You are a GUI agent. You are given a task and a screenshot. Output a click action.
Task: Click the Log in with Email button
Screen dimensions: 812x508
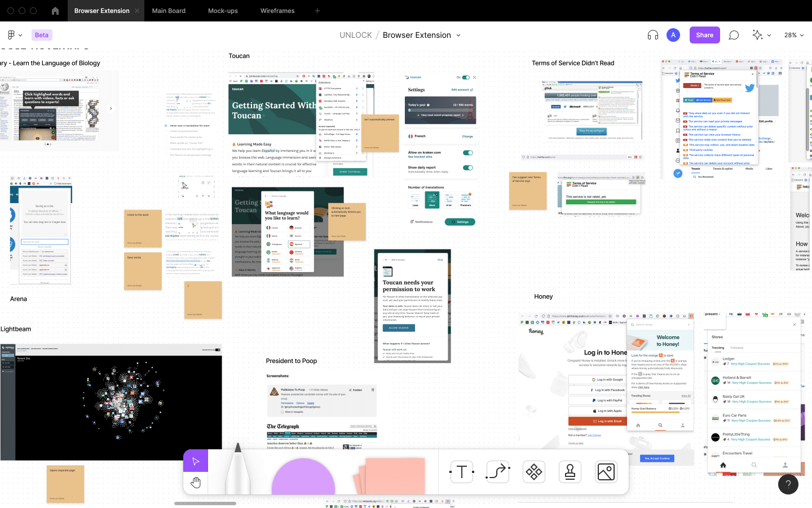pyautogui.click(x=607, y=421)
